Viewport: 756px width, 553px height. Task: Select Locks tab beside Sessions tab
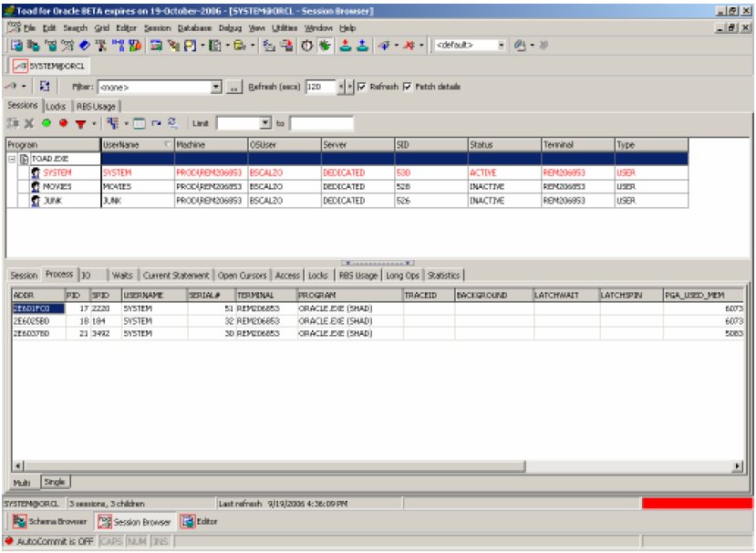click(x=56, y=107)
